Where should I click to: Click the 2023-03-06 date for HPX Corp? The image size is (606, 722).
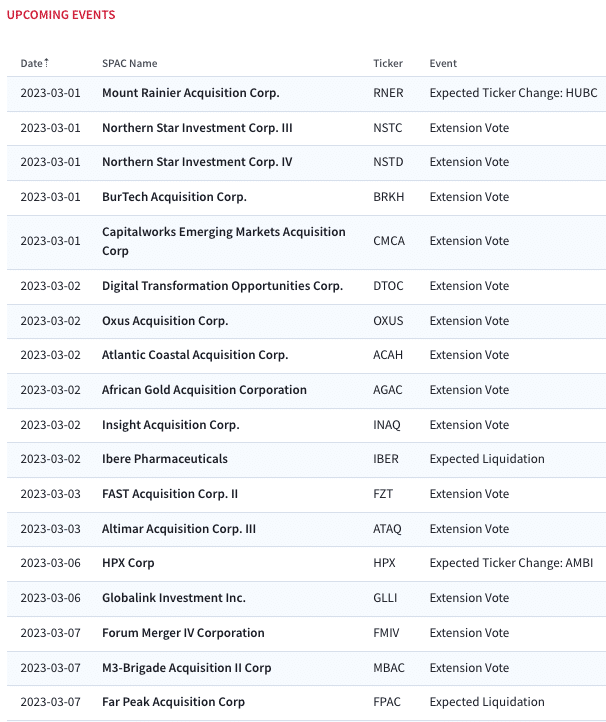coord(50,563)
